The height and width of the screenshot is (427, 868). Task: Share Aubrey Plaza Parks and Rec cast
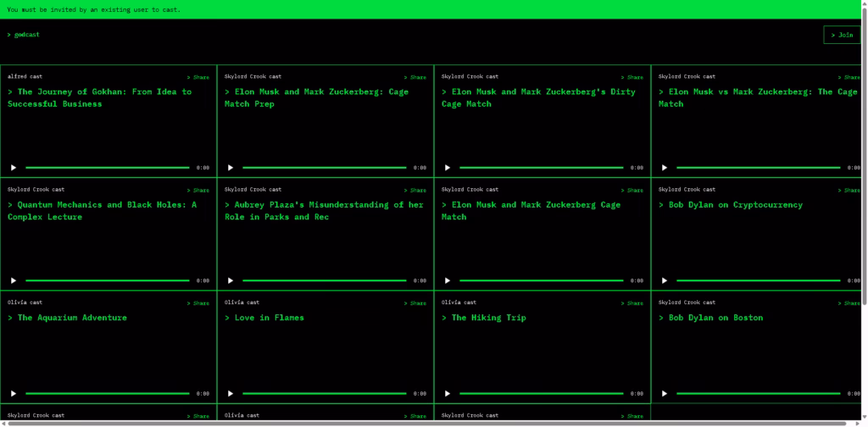pos(415,191)
